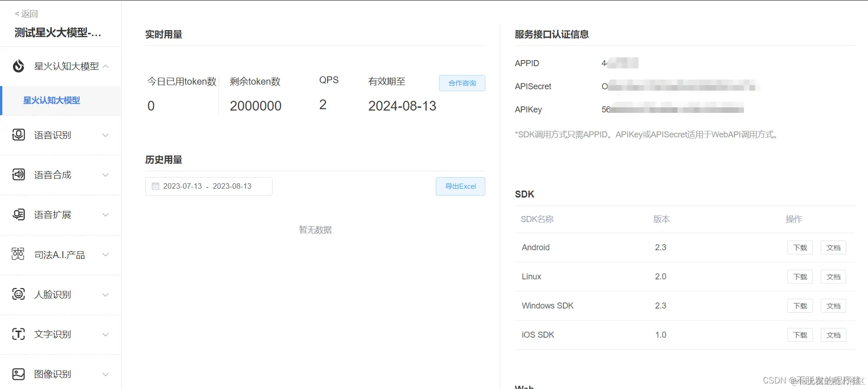Expand the 语音合成 chevron
This screenshot has height=389, width=868.
coord(105,175)
